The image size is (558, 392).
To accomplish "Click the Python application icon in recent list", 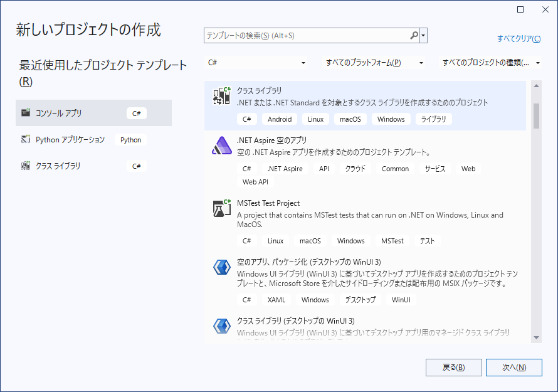I will (26, 140).
